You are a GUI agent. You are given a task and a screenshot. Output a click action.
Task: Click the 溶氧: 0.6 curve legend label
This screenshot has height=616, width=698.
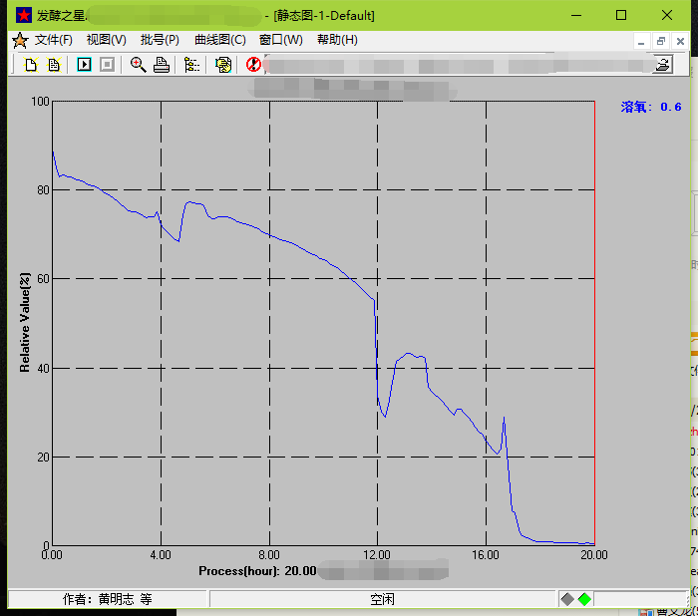click(x=651, y=107)
